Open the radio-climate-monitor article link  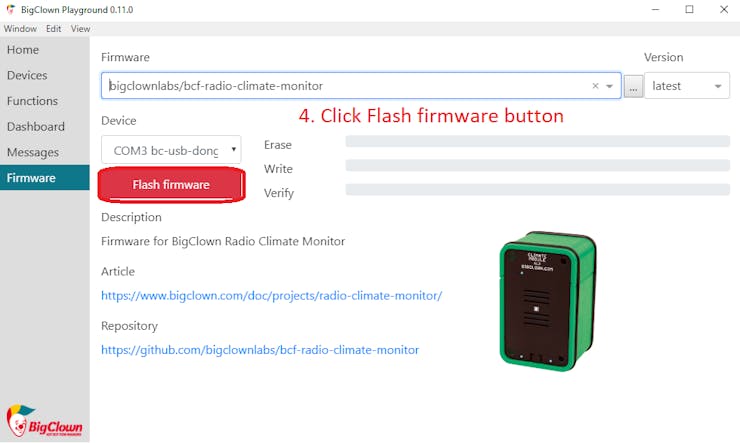coord(271,296)
